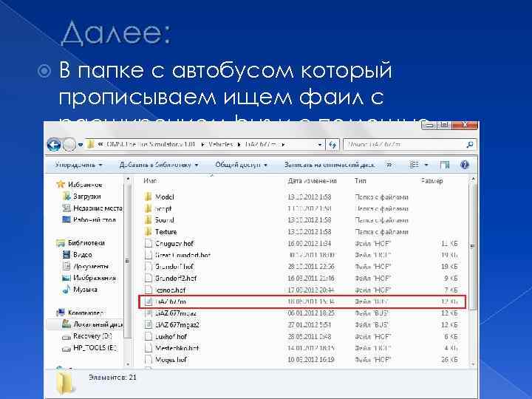
Task: Select the Script folder icon
Action: [148, 208]
